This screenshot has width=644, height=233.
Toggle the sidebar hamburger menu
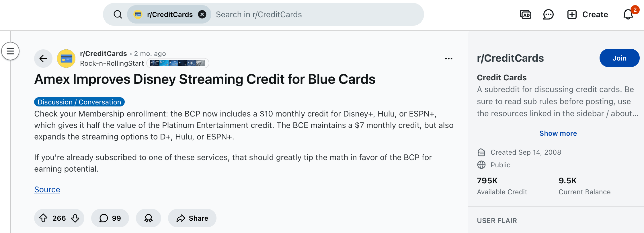coord(10,51)
